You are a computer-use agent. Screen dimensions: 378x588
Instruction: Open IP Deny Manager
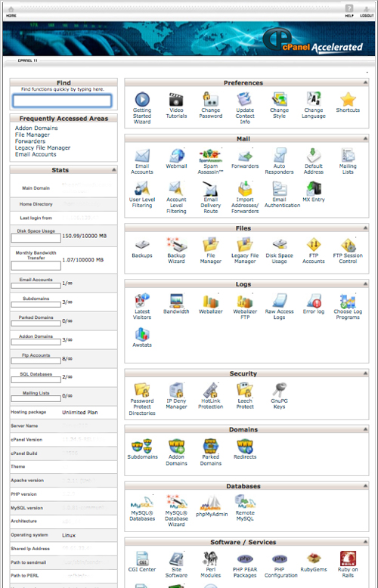[x=176, y=390]
